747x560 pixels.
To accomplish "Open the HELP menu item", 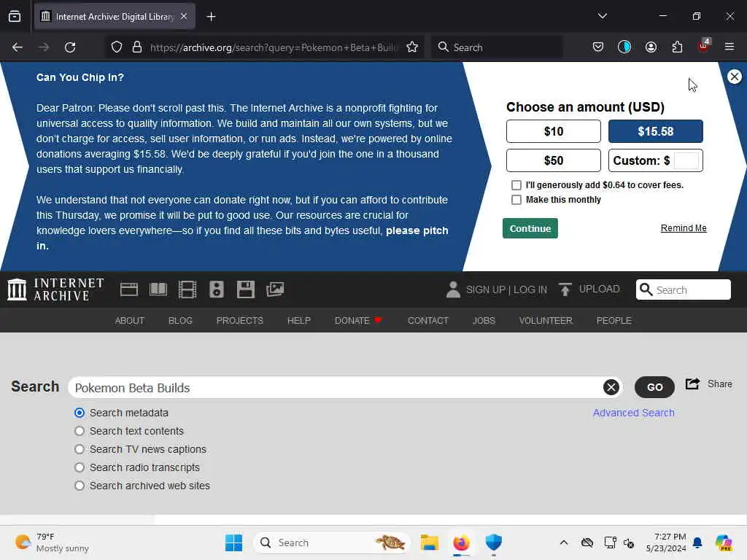I will click(298, 321).
